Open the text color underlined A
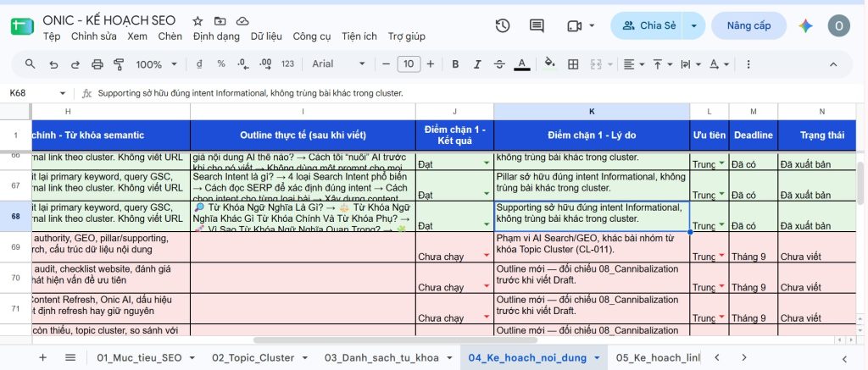The image size is (868, 370). click(x=521, y=64)
